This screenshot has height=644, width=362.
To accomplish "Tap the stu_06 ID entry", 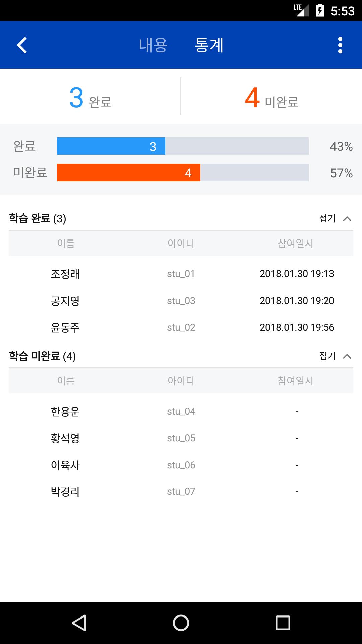I will click(181, 465).
